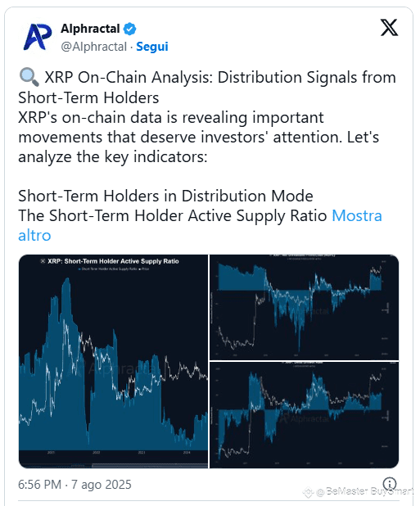The width and height of the screenshot is (420, 506).
Task: Click the BeMaster BuySmart watermark
Action: click(x=359, y=491)
